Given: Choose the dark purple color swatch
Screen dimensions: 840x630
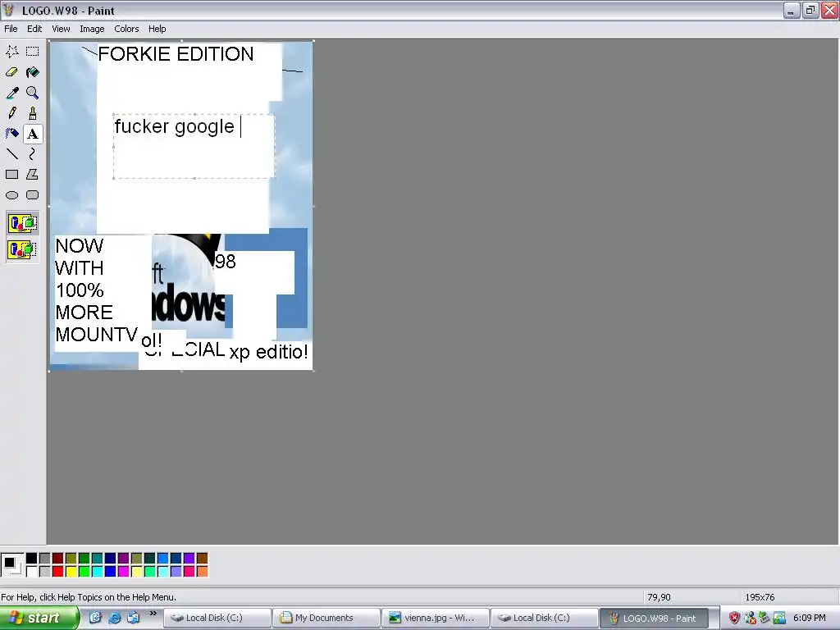Looking at the screenshot, I should [x=124, y=559].
